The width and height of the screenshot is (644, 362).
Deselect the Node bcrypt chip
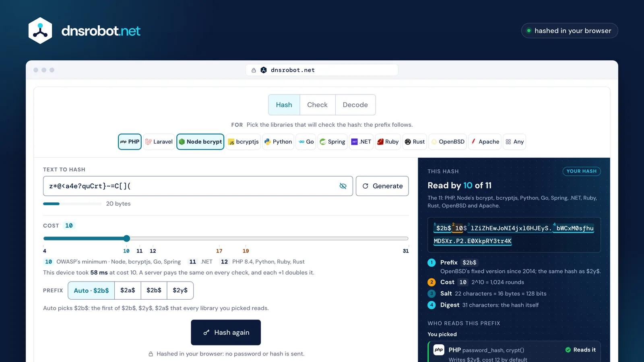200,142
